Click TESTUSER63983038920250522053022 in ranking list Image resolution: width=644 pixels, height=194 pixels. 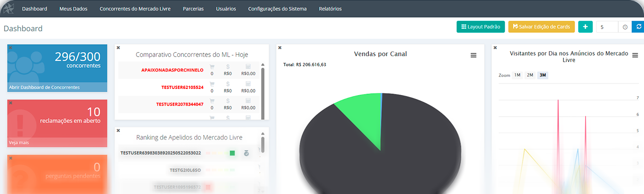click(161, 153)
